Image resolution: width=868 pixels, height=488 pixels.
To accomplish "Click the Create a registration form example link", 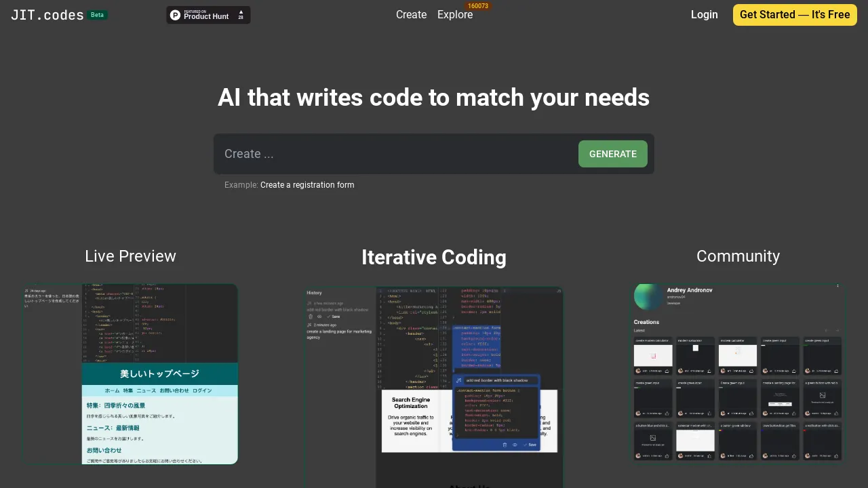I will (x=307, y=184).
